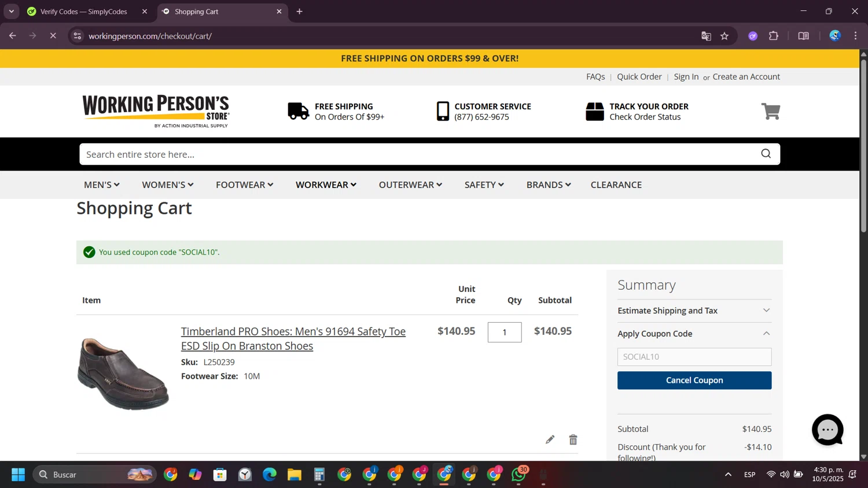The width and height of the screenshot is (868, 488).
Task: Remove item using the trash icon
Action: [x=573, y=439]
